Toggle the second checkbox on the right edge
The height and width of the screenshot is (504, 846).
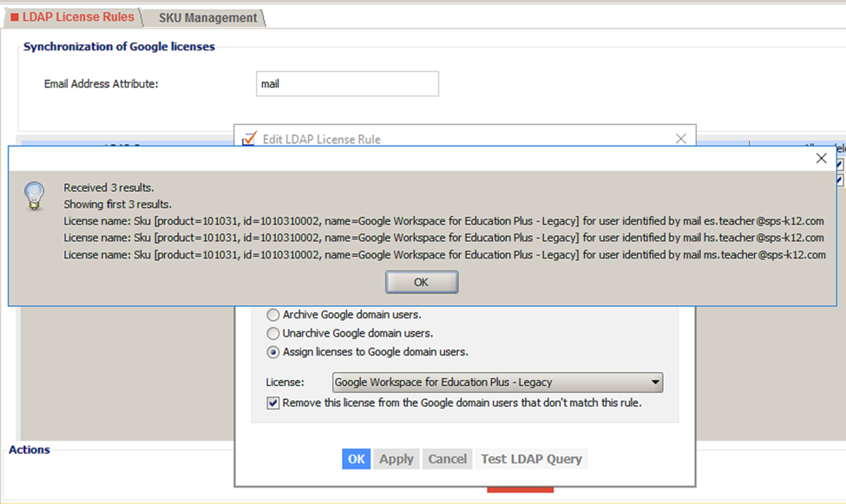[840, 180]
